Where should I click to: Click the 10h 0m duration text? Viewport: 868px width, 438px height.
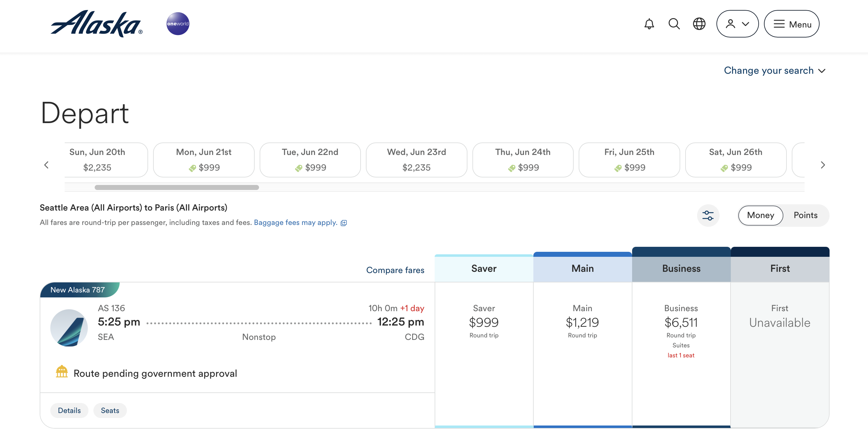click(383, 308)
